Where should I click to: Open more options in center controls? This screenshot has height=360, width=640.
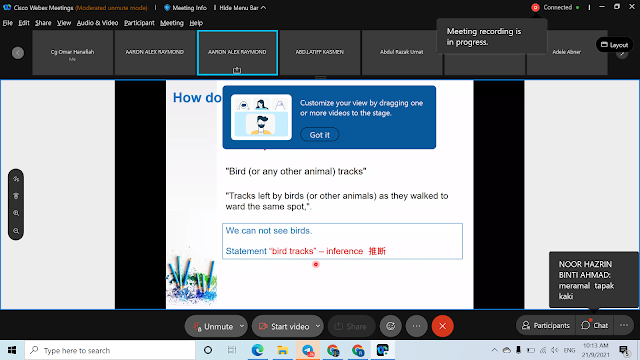pos(416,326)
